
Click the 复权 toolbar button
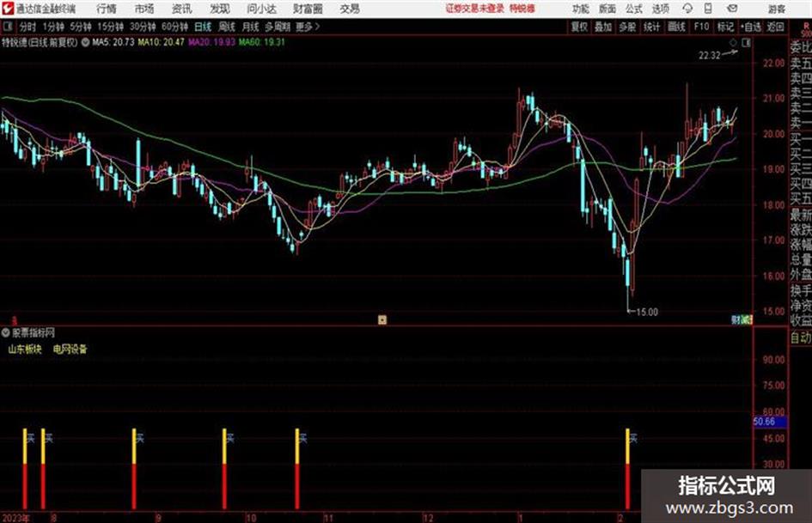(579, 27)
